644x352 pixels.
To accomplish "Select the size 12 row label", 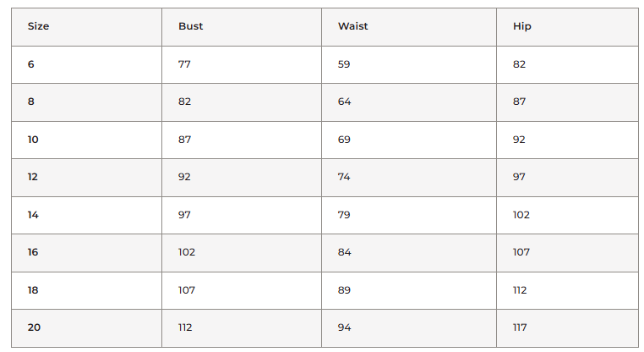I will [x=33, y=177].
